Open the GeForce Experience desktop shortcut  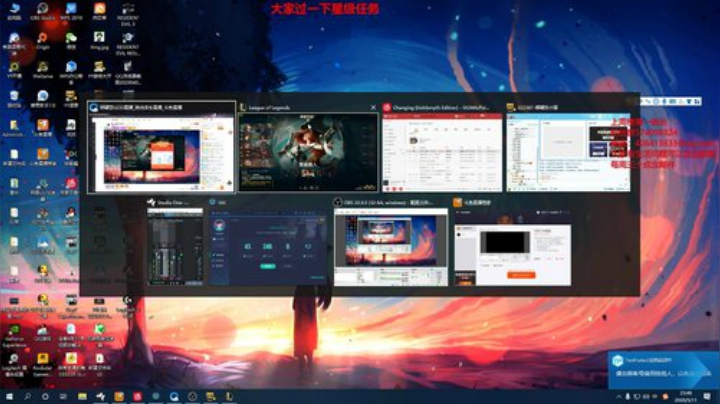click(14, 337)
